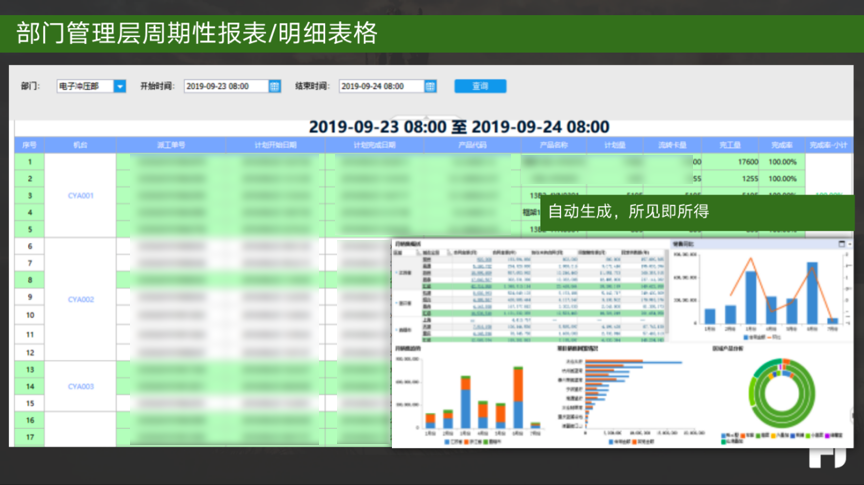
Task: Open the CYA002 machine link
Action: pos(80,299)
